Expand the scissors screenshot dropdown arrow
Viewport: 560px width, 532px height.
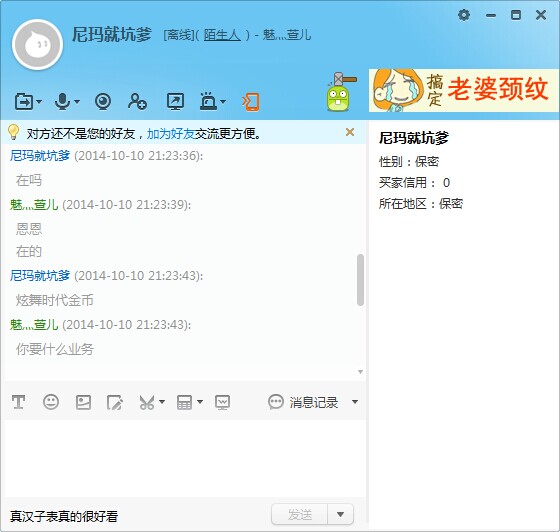pyautogui.click(x=162, y=402)
